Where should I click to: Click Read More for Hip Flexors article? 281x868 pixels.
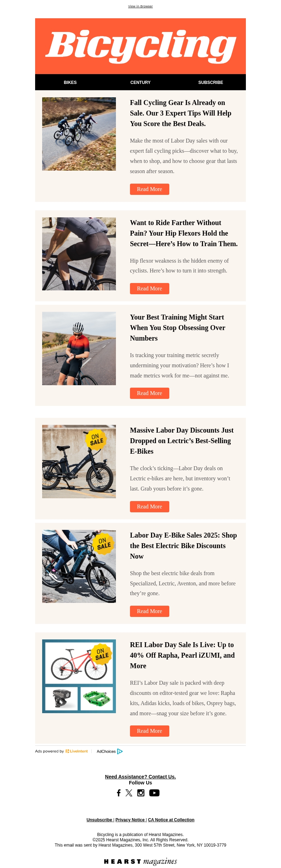150,289
